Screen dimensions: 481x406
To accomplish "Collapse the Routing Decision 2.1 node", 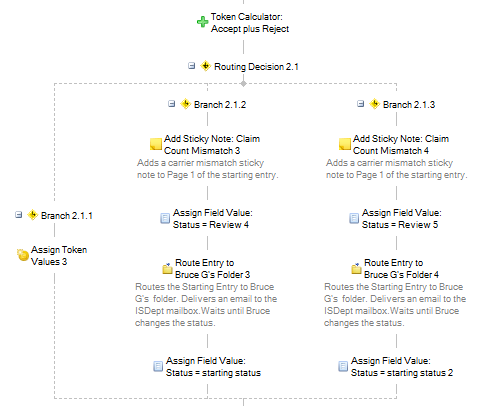I will click(191, 66).
